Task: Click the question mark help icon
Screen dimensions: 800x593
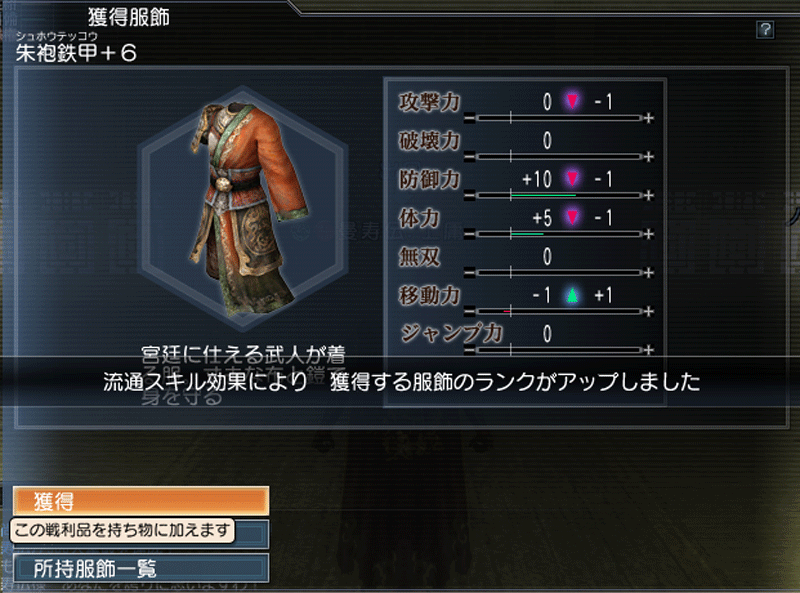Action: 765,30
